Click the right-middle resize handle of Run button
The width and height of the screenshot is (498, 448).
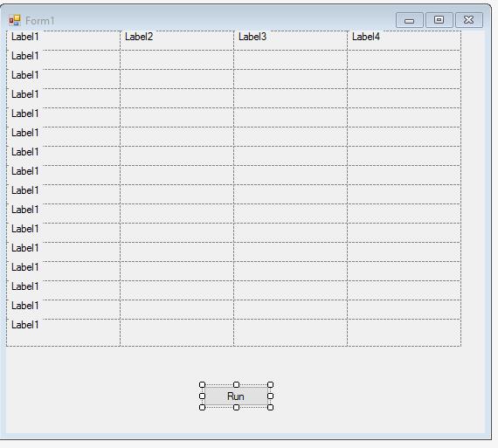(x=270, y=396)
